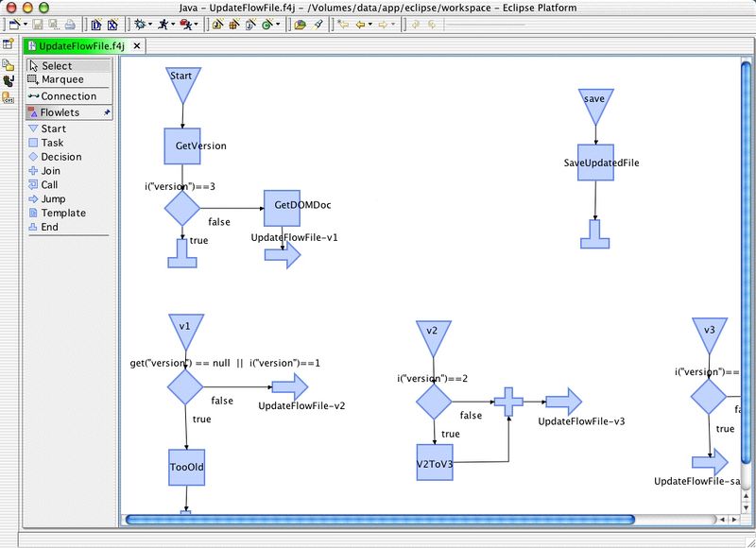The width and height of the screenshot is (756, 548).
Task: Choose the Connection tool
Action: tap(67, 96)
